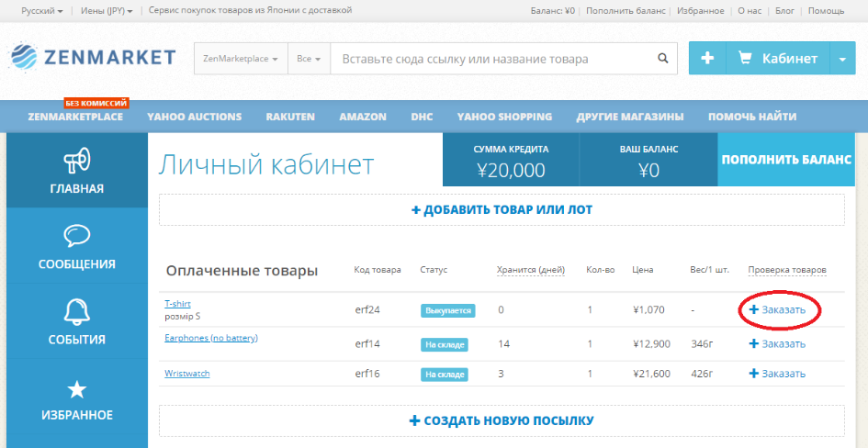Click the search magnifier icon
Screen dimensions: 868x448
tap(662, 58)
